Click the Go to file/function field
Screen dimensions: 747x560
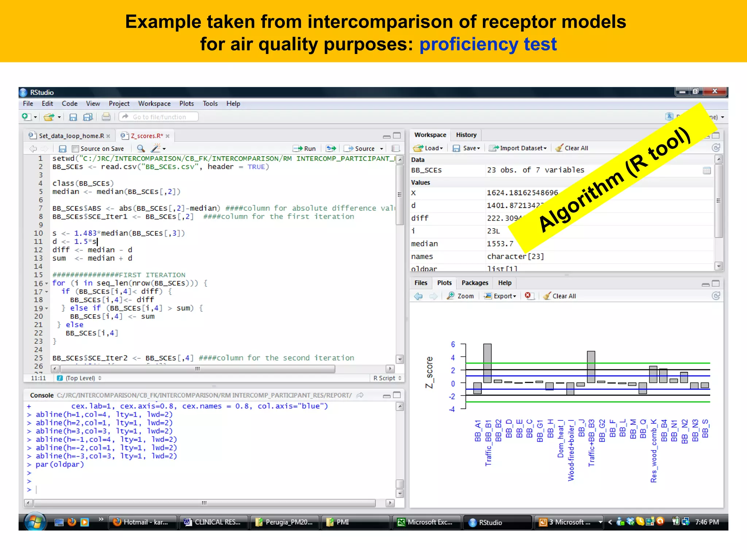point(159,117)
